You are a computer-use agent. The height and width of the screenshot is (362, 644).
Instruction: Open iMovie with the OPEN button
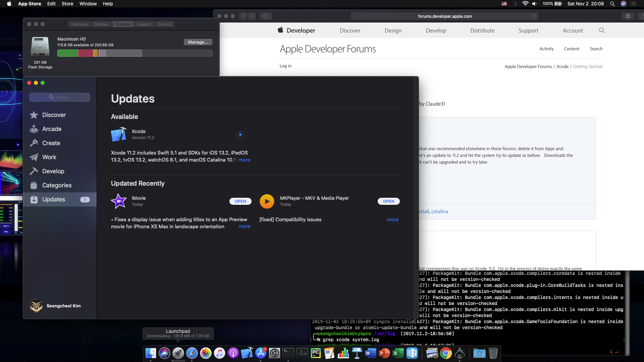(240, 201)
